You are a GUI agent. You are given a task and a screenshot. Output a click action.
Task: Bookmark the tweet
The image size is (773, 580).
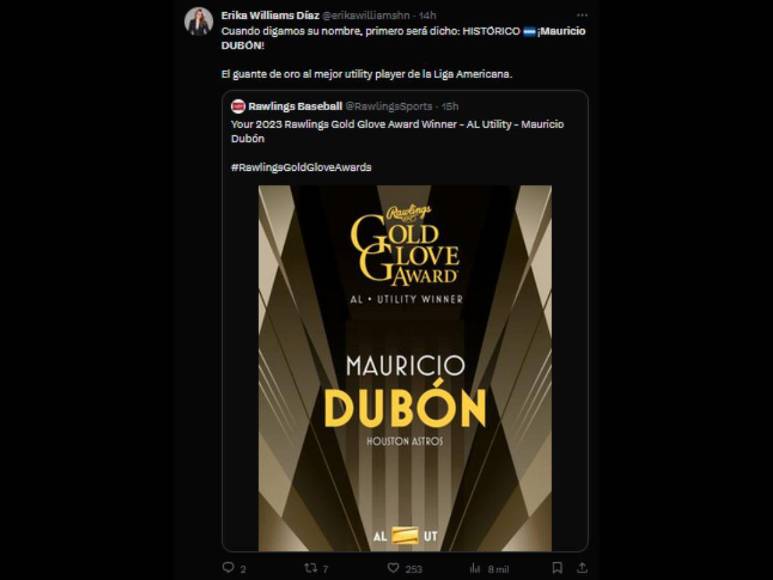click(557, 568)
